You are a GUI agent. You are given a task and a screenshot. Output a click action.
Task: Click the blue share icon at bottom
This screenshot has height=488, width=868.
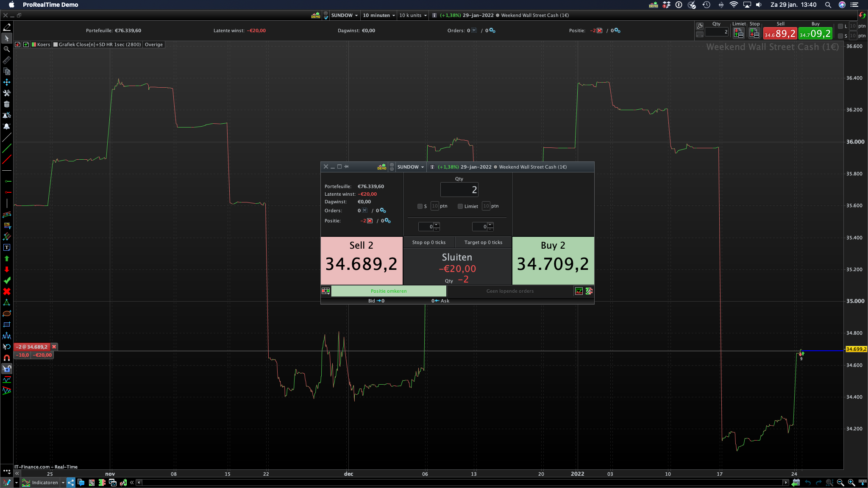point(71,482)
